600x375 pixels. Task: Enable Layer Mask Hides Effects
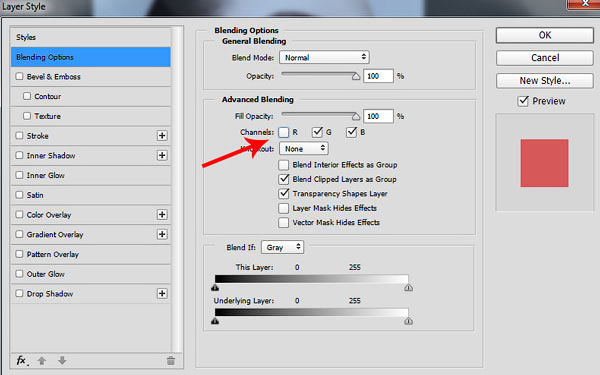(x=284, y=208)
